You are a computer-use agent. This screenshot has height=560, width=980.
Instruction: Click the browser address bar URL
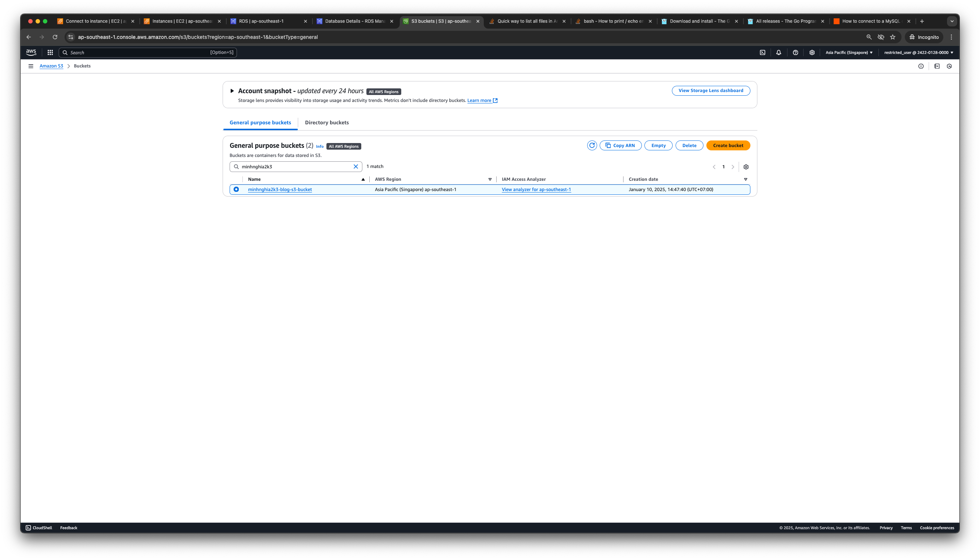click(x=198, y=37)
